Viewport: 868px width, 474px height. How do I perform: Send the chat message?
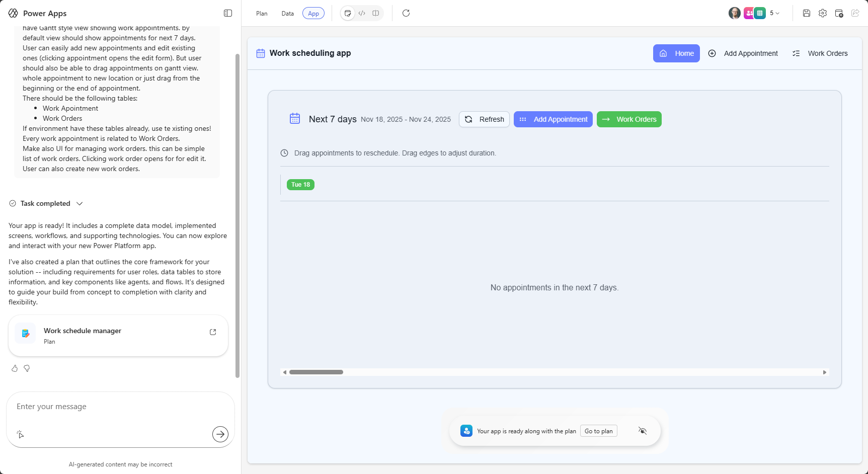[x=220, y=434]
